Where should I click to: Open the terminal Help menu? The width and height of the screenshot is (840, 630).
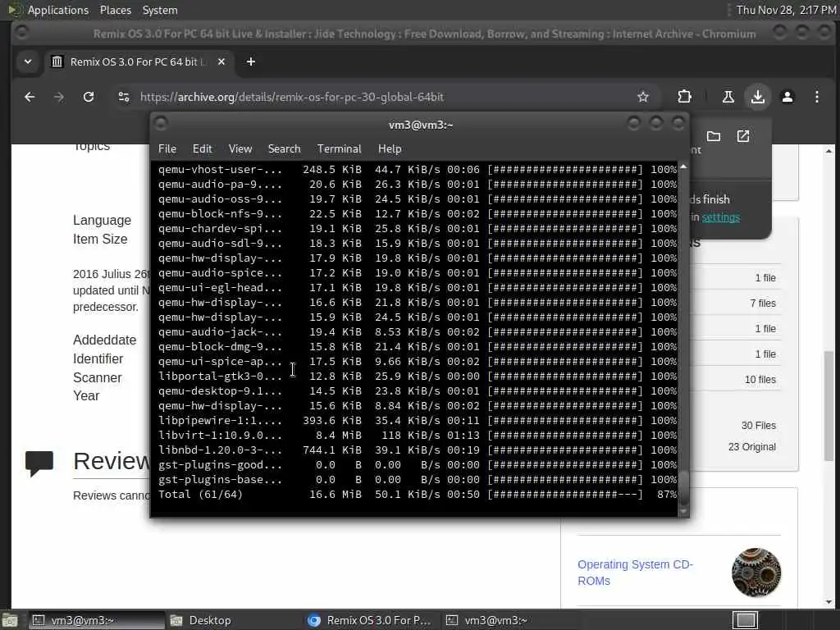(390, 149)
